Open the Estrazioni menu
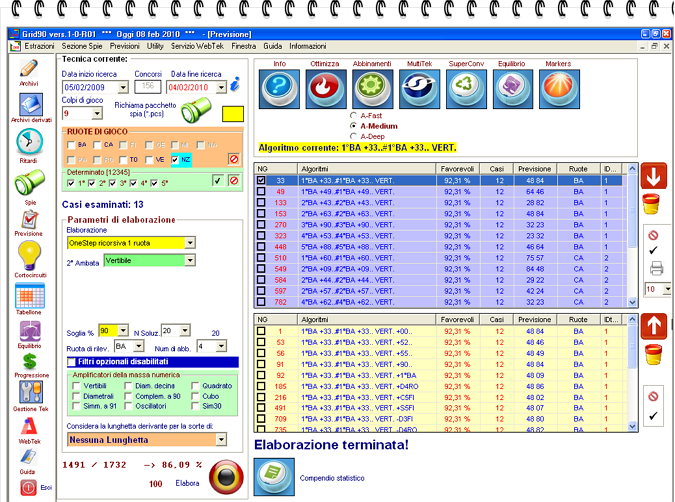 (x=39, y=46)
